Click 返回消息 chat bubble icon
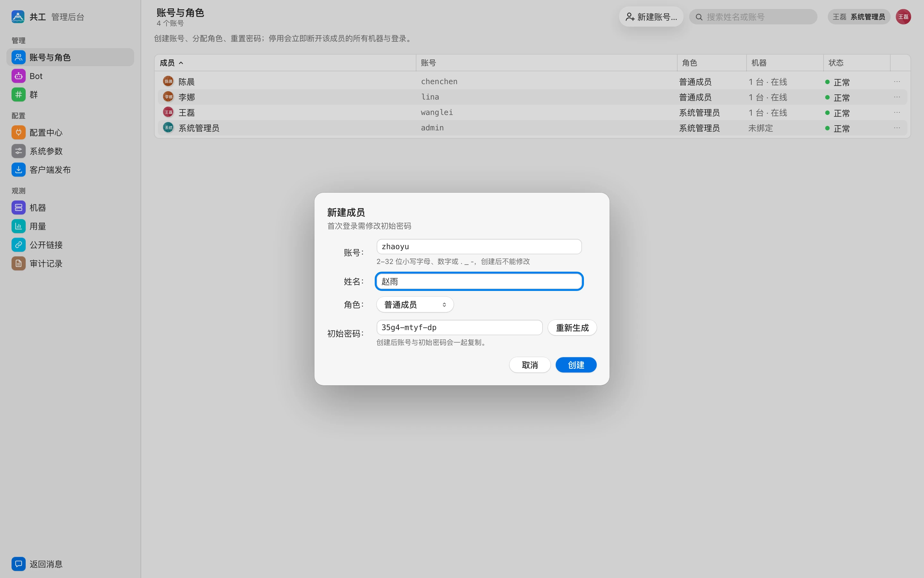The image size is (924, 578). coord(18,564)
